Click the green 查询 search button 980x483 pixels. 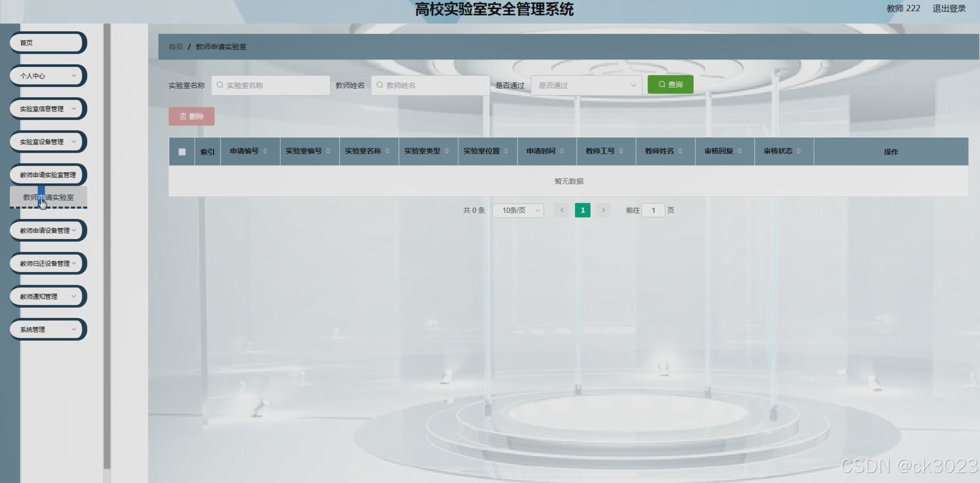670,85
